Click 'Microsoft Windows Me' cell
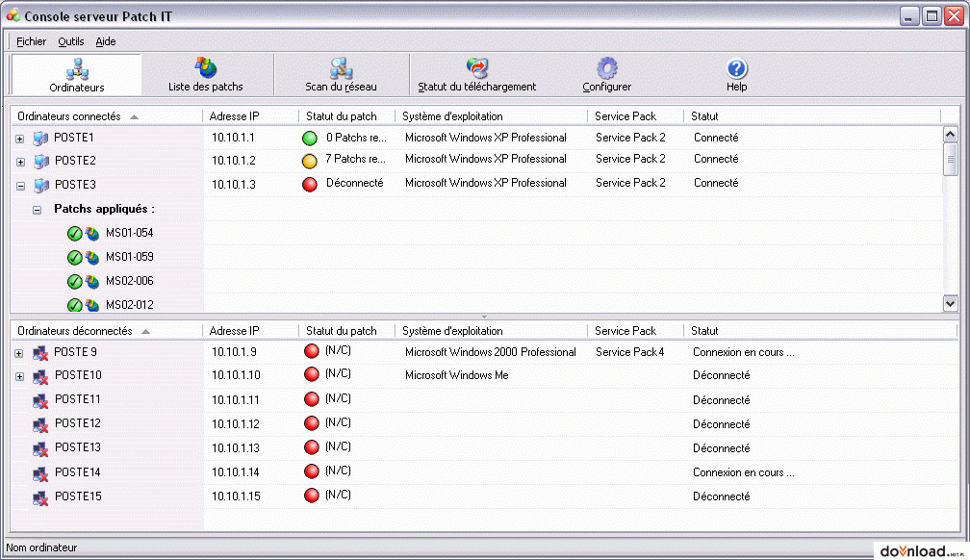This screenshot has height=560, width=970. [456, 375]
